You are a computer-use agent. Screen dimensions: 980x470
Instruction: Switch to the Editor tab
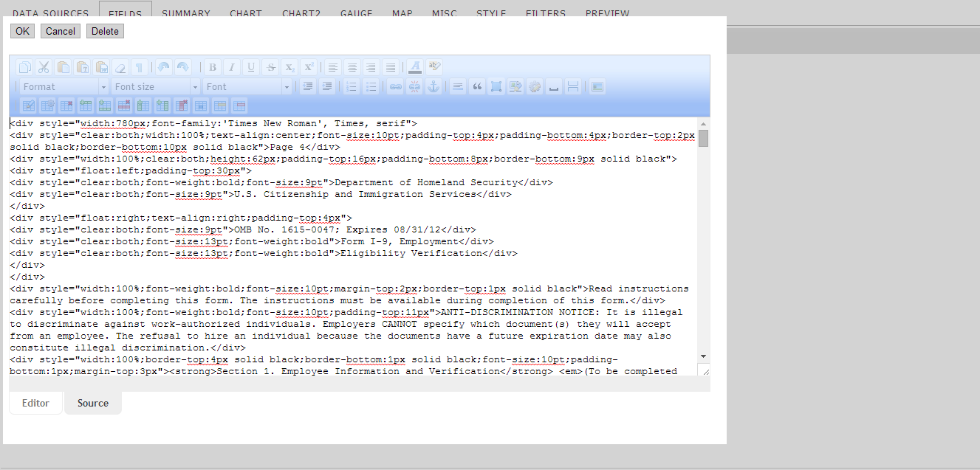35,403
